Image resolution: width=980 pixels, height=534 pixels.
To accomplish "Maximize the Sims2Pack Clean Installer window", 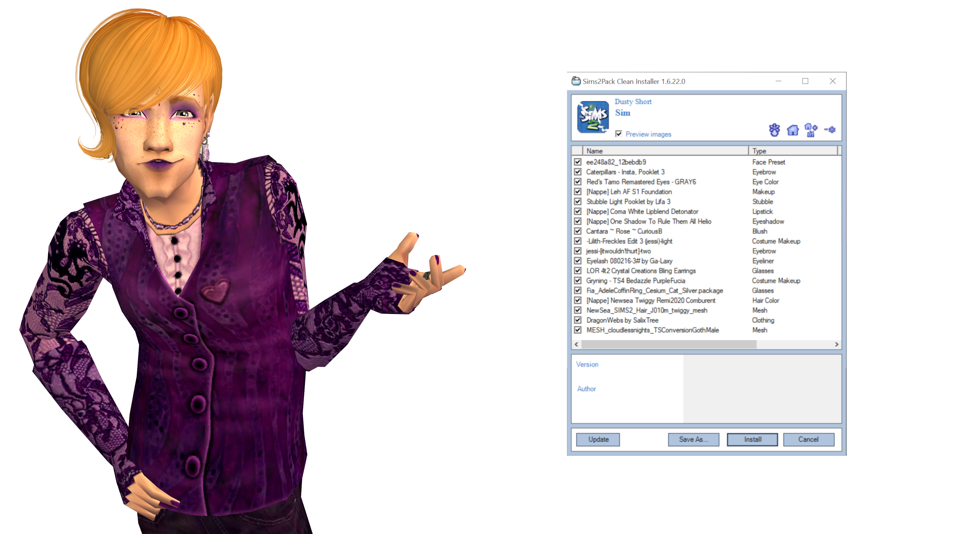I will 805,81.
